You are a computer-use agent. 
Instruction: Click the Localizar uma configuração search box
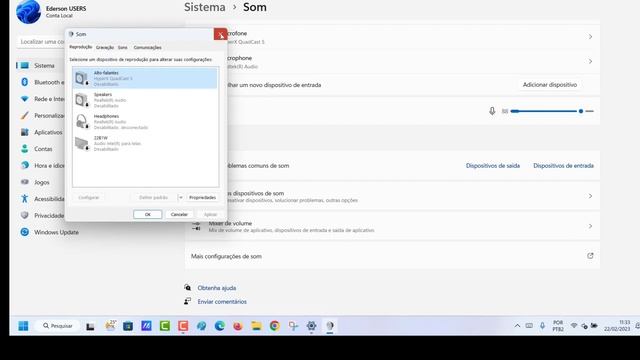pyautogui.click(x=41, y=42)
